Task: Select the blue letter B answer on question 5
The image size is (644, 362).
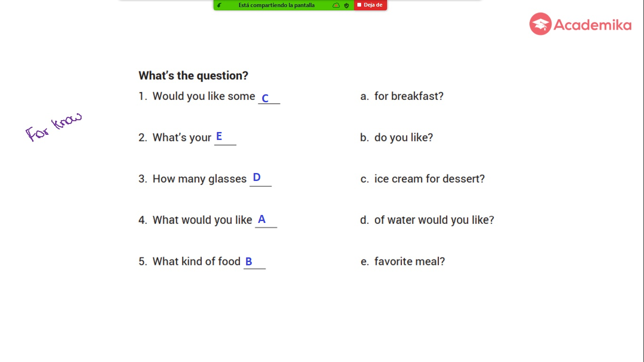Action: (248, 261)
